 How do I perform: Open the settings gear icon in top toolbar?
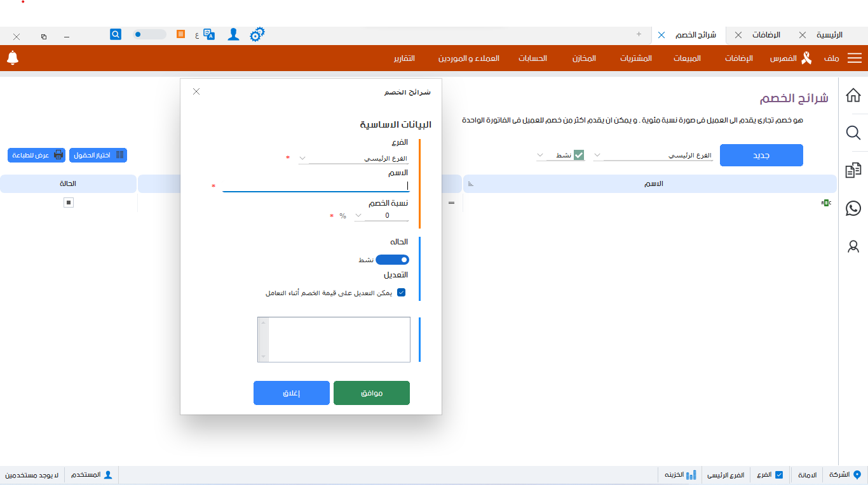(257, 35)
